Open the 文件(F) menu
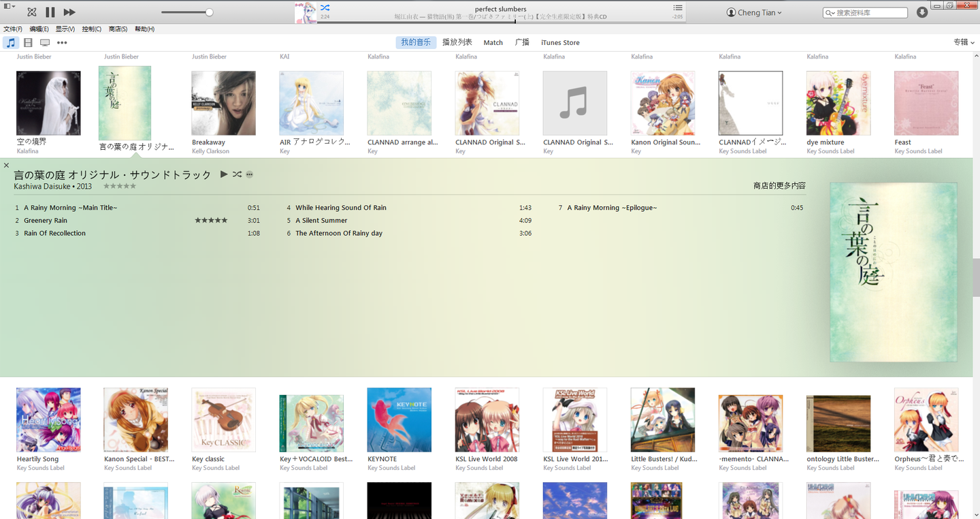The image size is (980, 519). [13, 29]
